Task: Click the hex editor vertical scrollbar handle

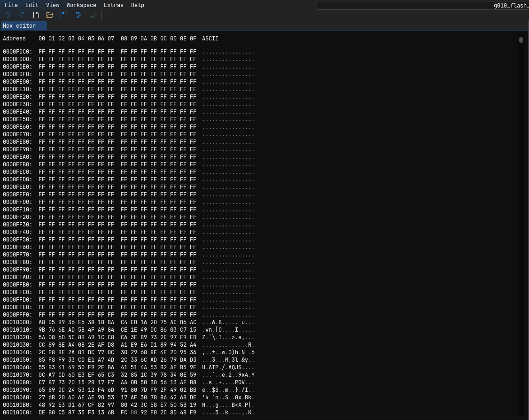Action: tap(521, 40)
